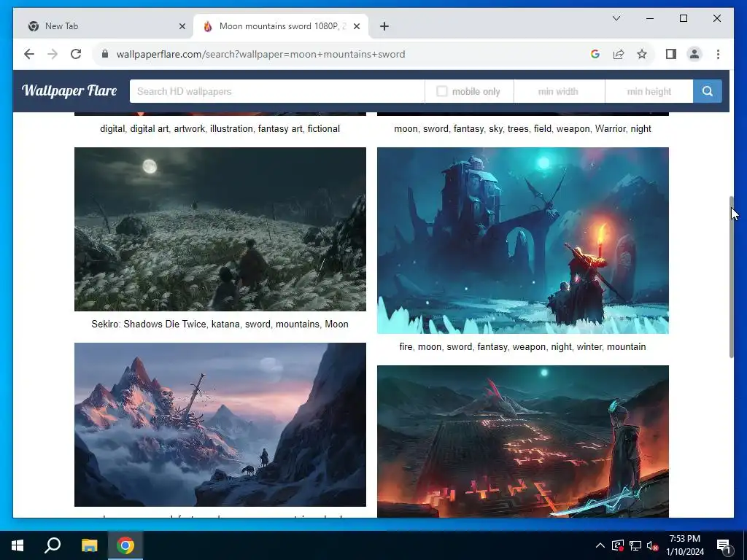The height and width of the screenshot is (560, 747).
Task: Open the Sekiro moonlit field wallpaper
Action: [220, 229]
